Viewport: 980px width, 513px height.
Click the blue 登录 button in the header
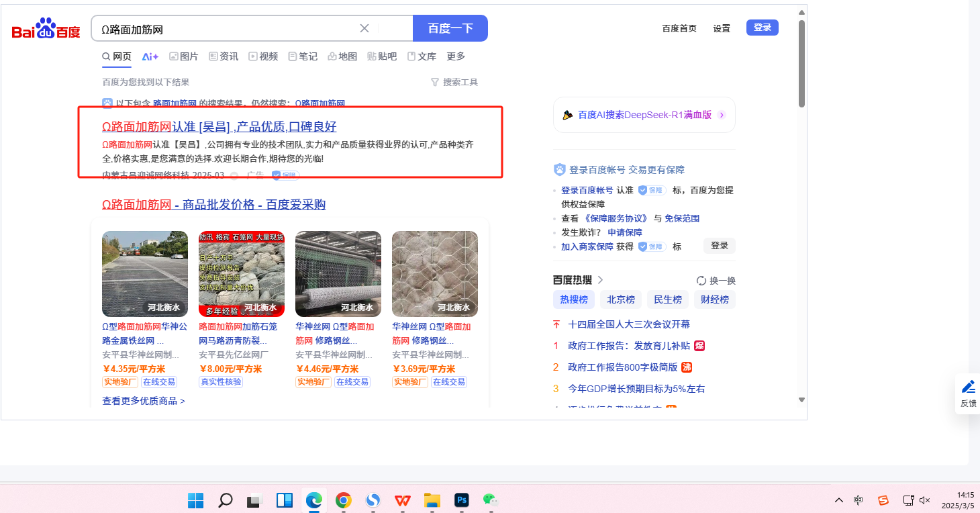[763, 28]
